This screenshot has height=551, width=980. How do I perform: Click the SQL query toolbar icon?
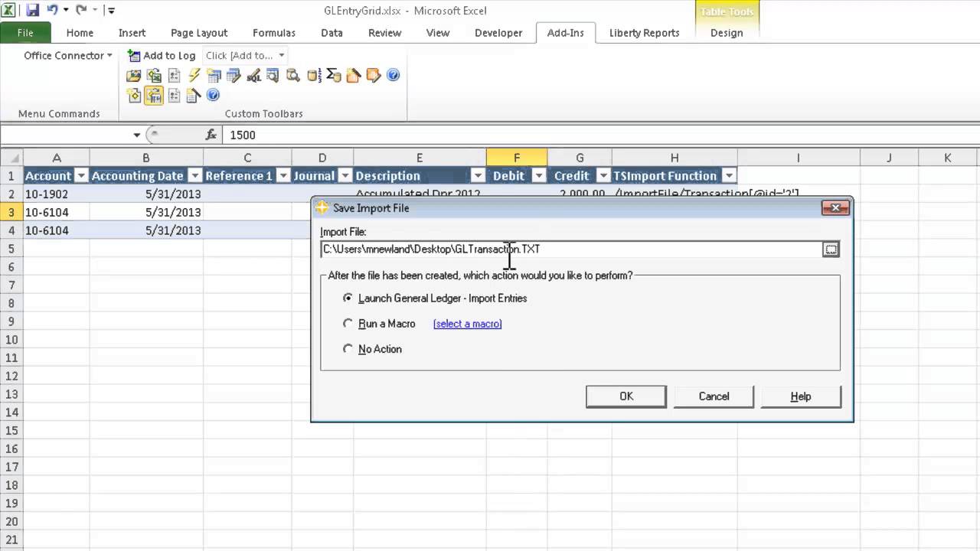pos(253,75)
